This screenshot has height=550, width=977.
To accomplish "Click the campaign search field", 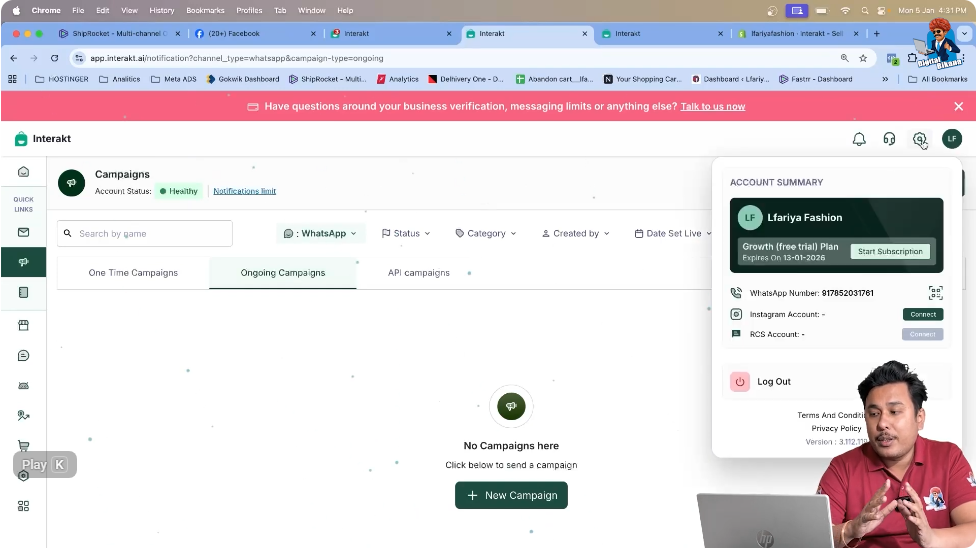I will click(145, 234).
